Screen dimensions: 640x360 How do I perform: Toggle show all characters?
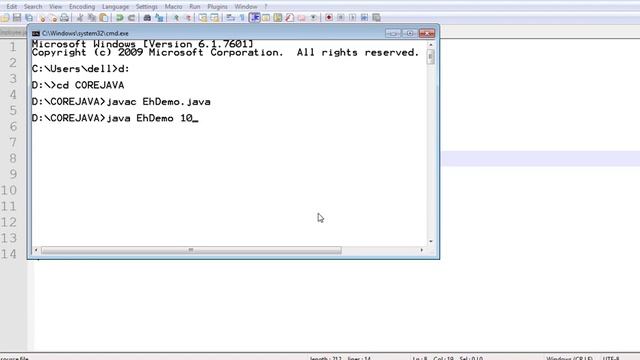[x=242, y=18]
